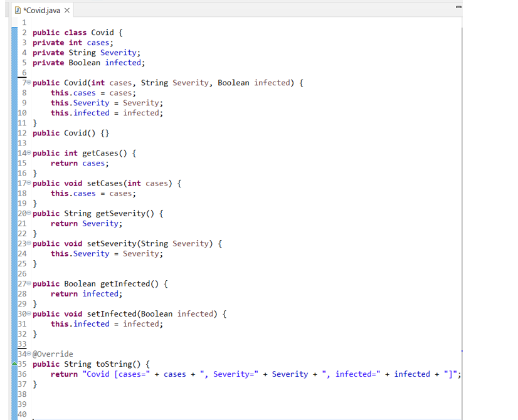The height and width of the screenshot is (420, 518).
Task: Close the Covid.java tab
Action: pyautogui.click(x=66, y=10)
